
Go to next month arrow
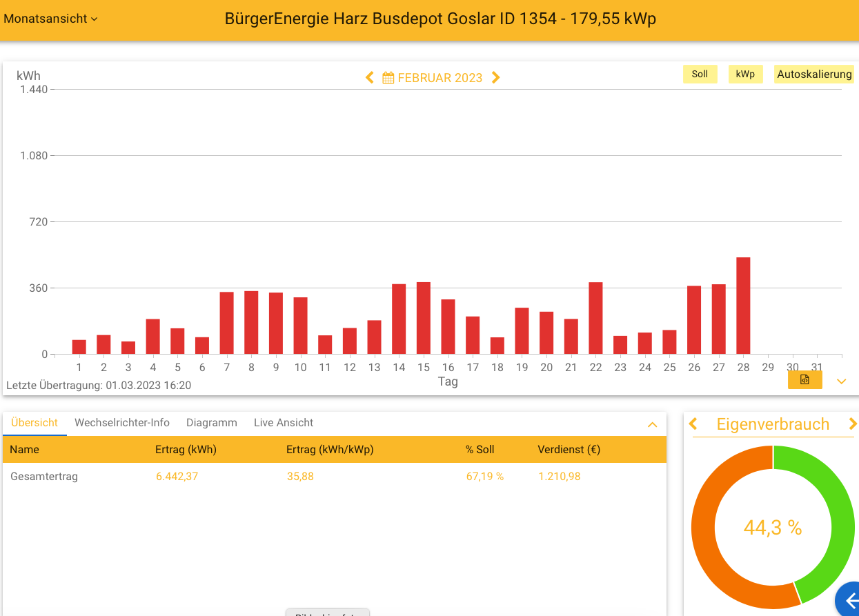[495, 78]
